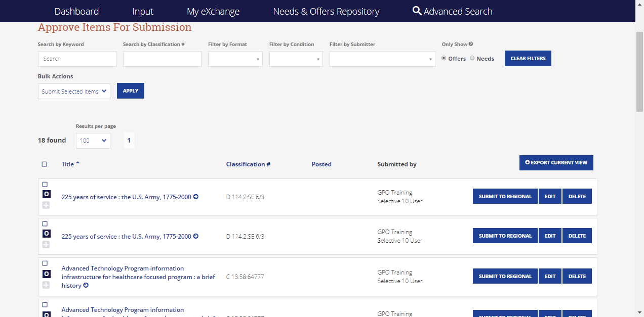The width and height of the screenshot is (644, 317).
Task: Tick the select-all checkbox in the table header
Action: (x=45, y=164)
